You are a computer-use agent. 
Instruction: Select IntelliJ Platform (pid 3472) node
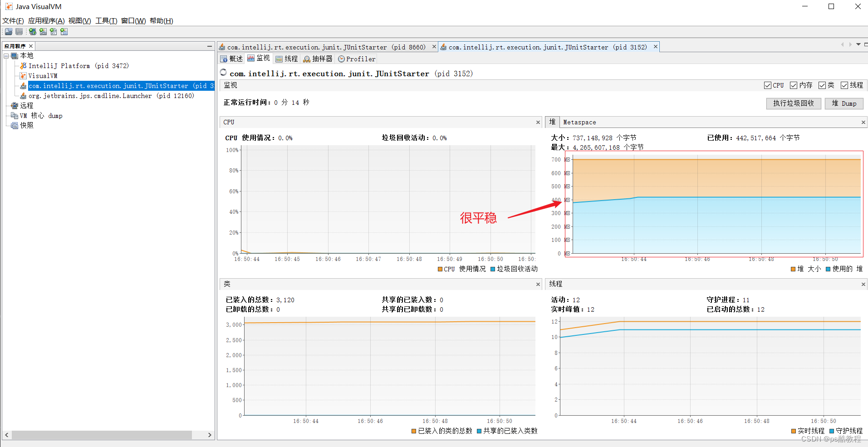[78, 66]
